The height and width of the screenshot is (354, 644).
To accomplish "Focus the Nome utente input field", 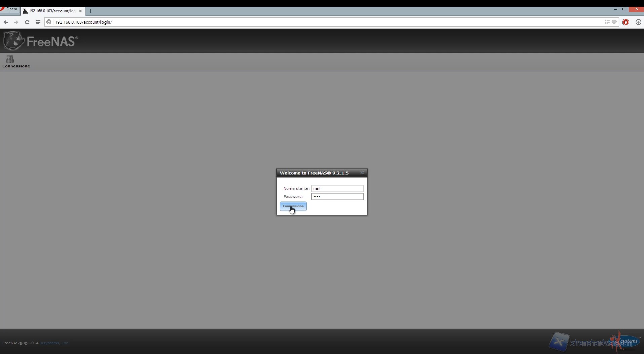I will click(x=337, y=189).
